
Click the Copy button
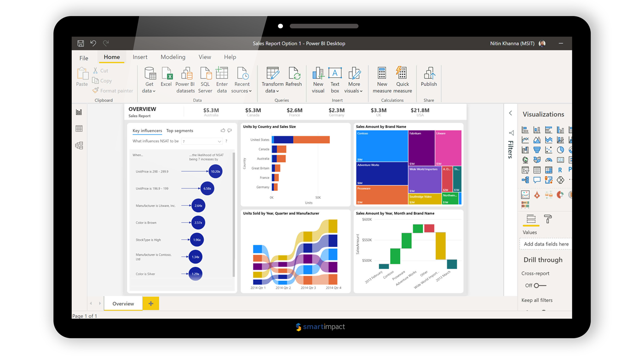point(102,80)
